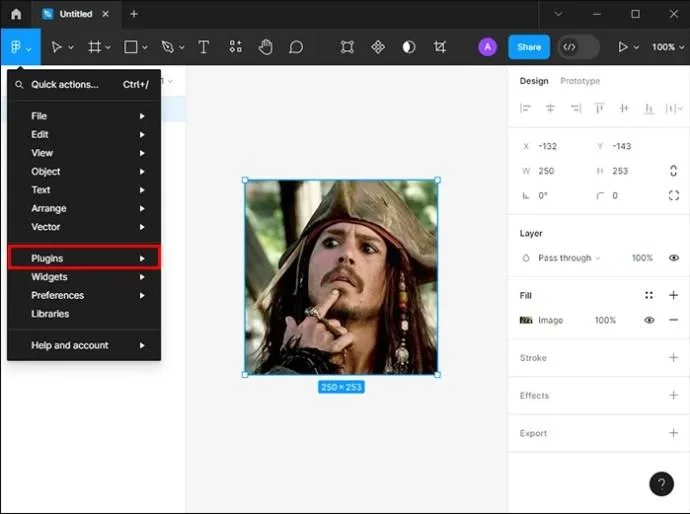Click the Use as mask icon

(409, 47)
